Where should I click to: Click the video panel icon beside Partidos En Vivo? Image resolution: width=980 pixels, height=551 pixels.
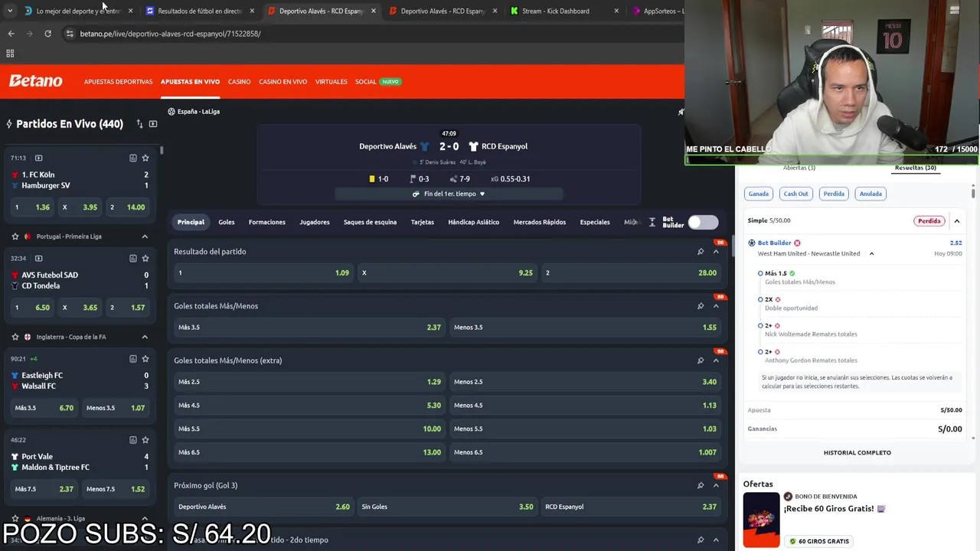pyautogui.click(x=153, y=124)
